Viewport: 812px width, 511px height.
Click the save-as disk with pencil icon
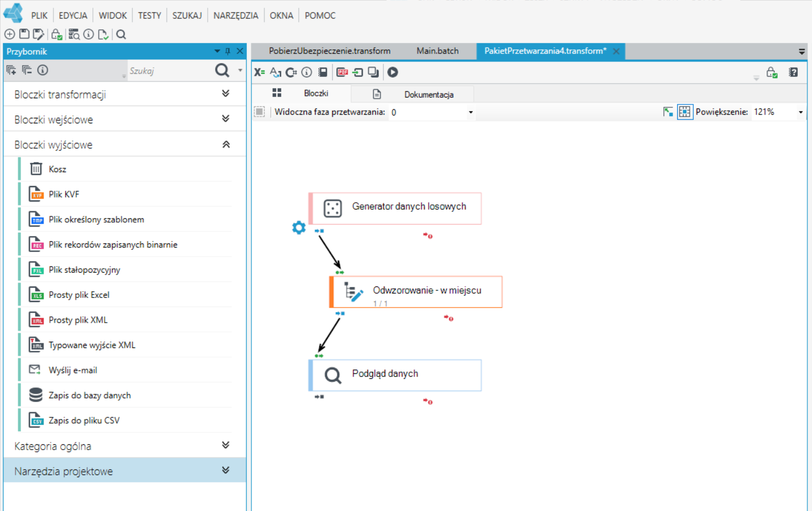pyautogui.click(x=38, y=34)
